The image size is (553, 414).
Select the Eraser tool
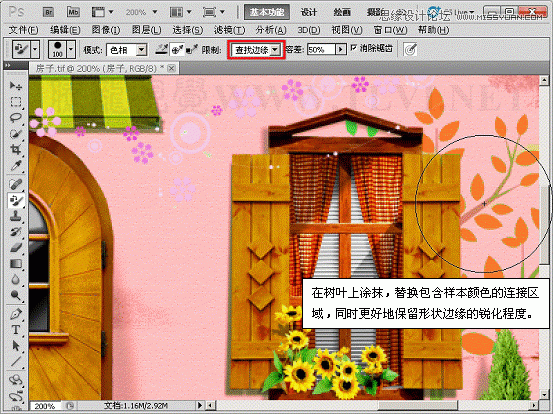[x=16, y=248]
